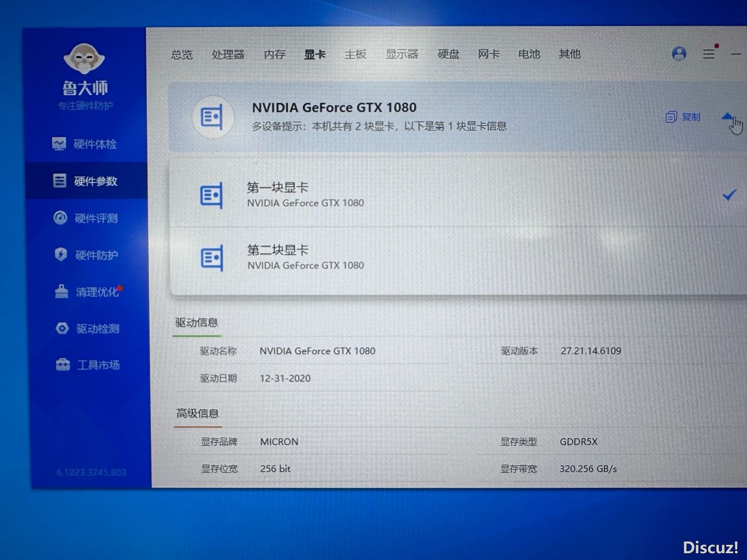Image resolution: width=747 pixels, height=560 pixels.
Task: Click the NVIDIA GeForce GTX 1080 title
Action: coord(334,108)
